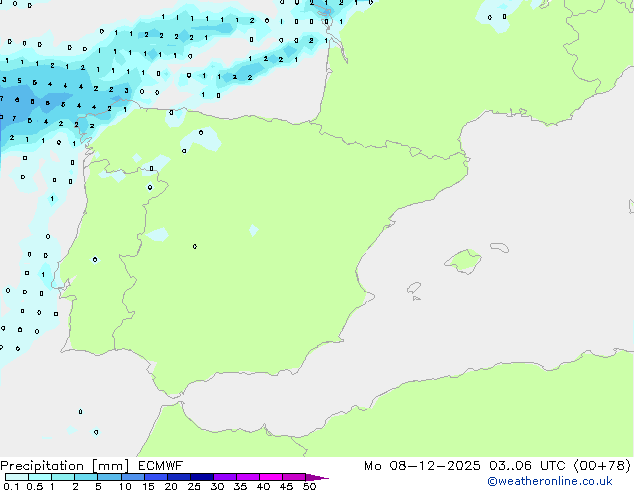Screen dimensions: 634x490
Task: Click the "10" legend scale label
Action: (x=125, y=486)
